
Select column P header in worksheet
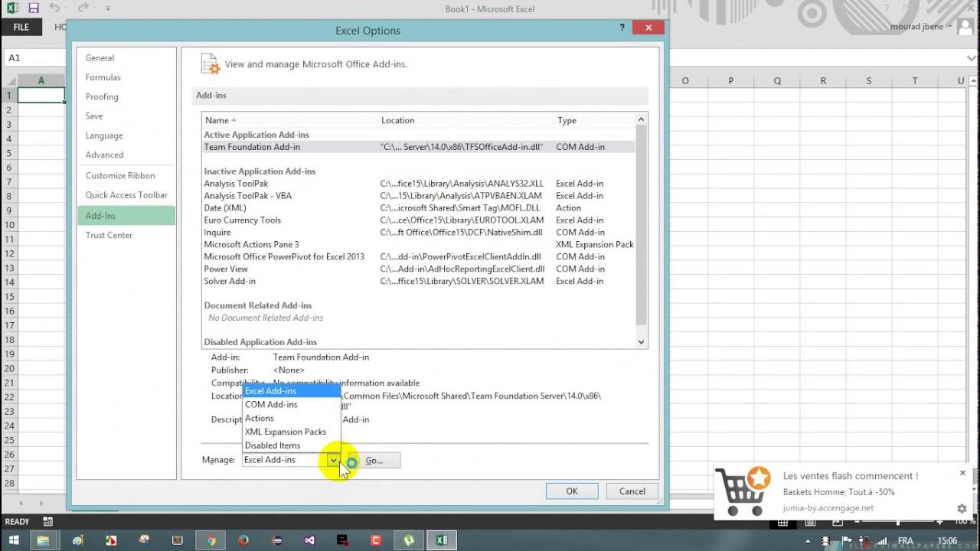pos(731,81)
